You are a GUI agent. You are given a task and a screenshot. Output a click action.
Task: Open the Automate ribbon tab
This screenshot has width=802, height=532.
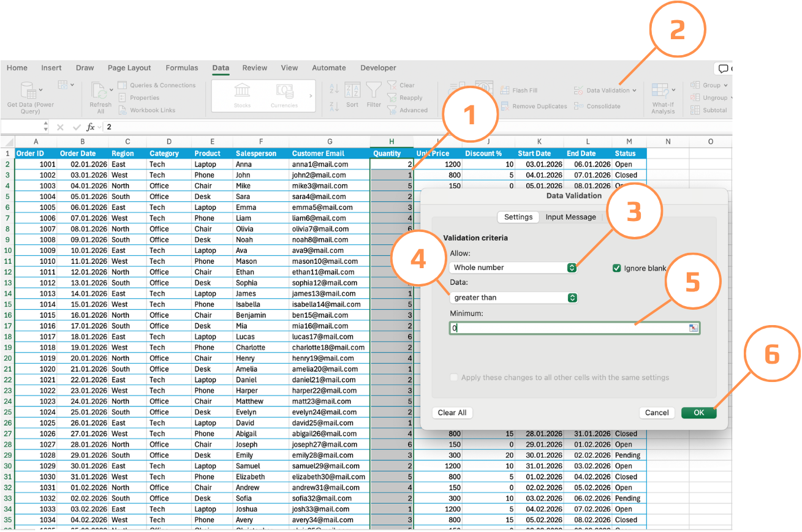329,68
